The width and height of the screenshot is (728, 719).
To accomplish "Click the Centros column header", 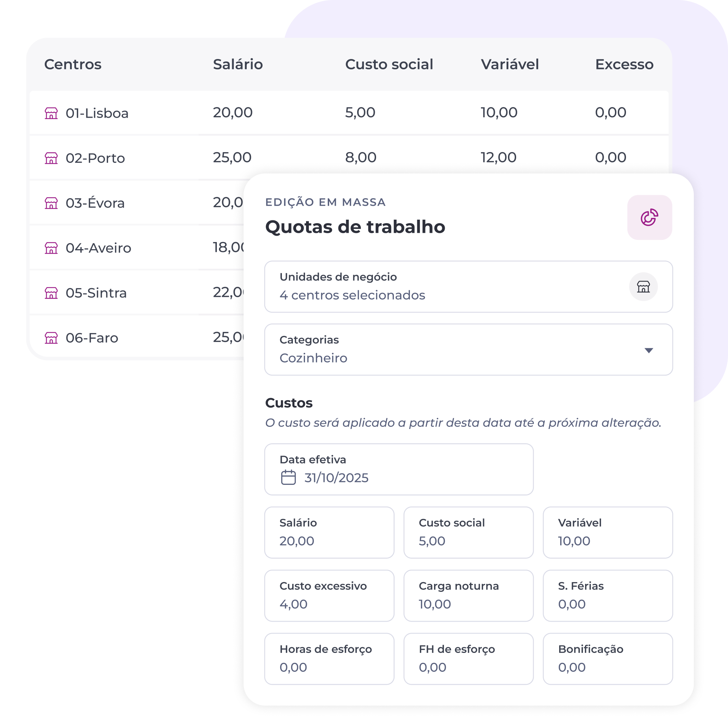I will coord(73,64).
